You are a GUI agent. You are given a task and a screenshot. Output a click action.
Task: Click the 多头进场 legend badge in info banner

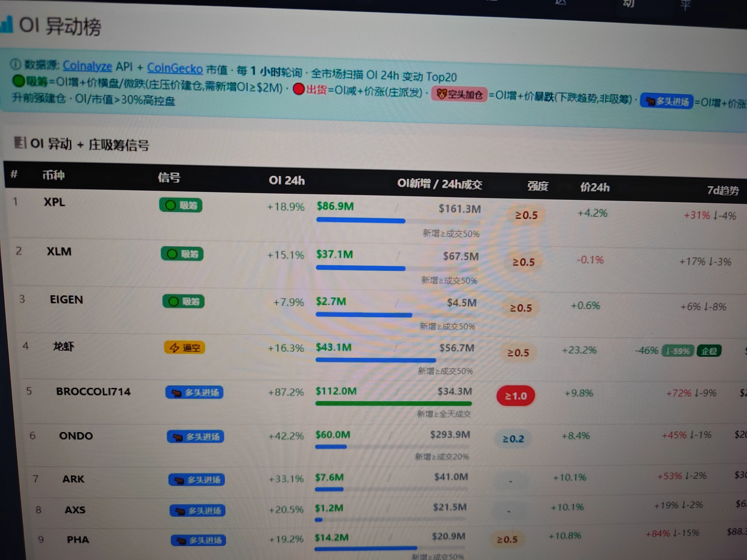(x=667, y=101)
